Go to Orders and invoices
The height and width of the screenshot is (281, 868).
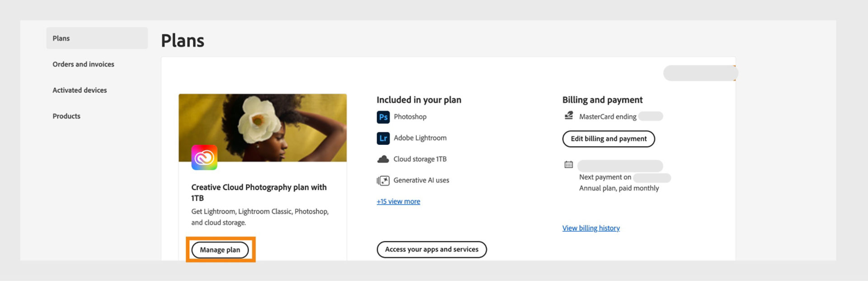(83, 64)
